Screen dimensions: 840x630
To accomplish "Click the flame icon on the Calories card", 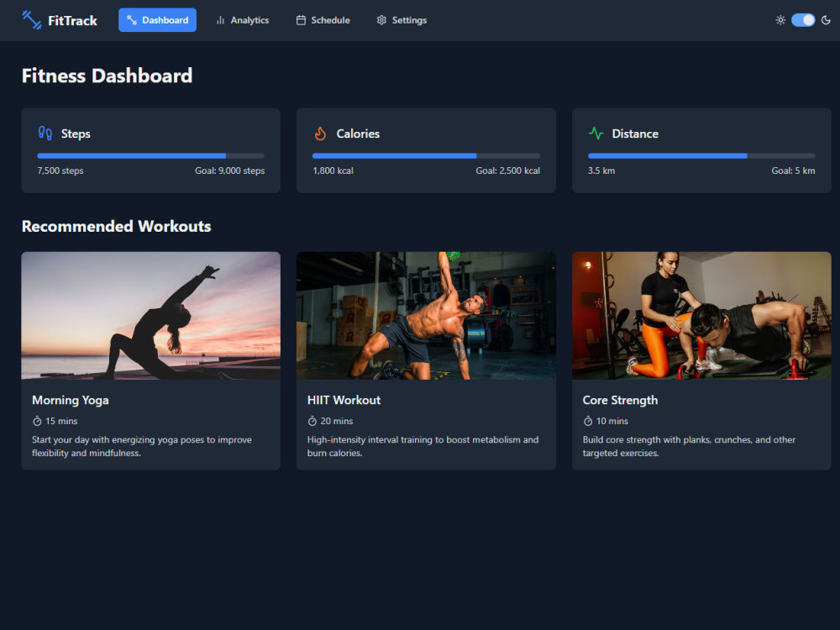I will pyautogui.click(x=320, y=134).
